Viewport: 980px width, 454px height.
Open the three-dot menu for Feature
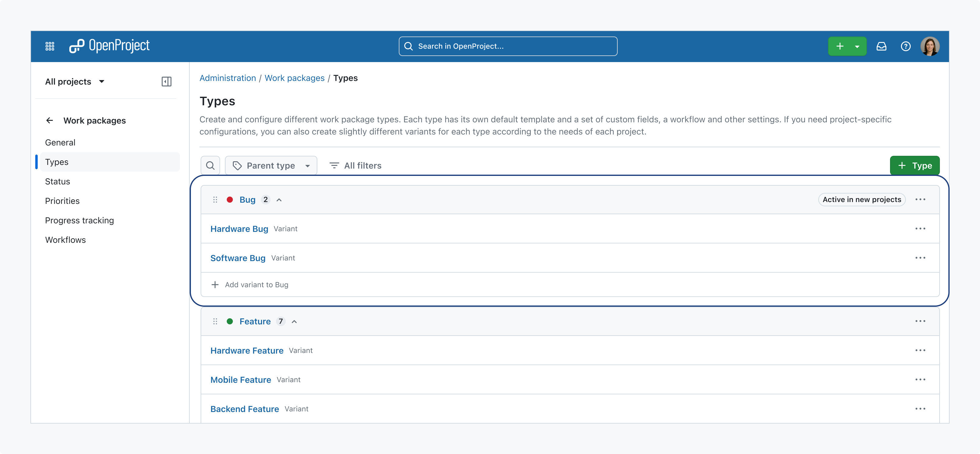coord(920,321)
